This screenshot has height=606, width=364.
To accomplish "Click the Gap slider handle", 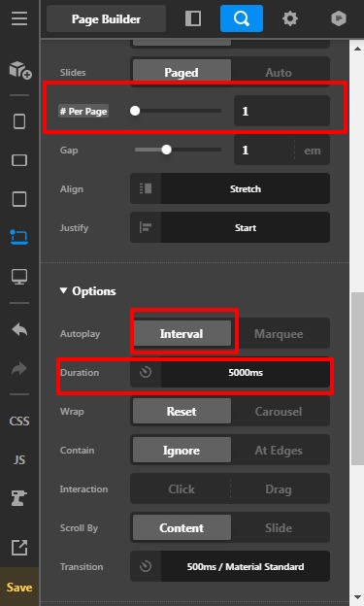I will [167, 150].
